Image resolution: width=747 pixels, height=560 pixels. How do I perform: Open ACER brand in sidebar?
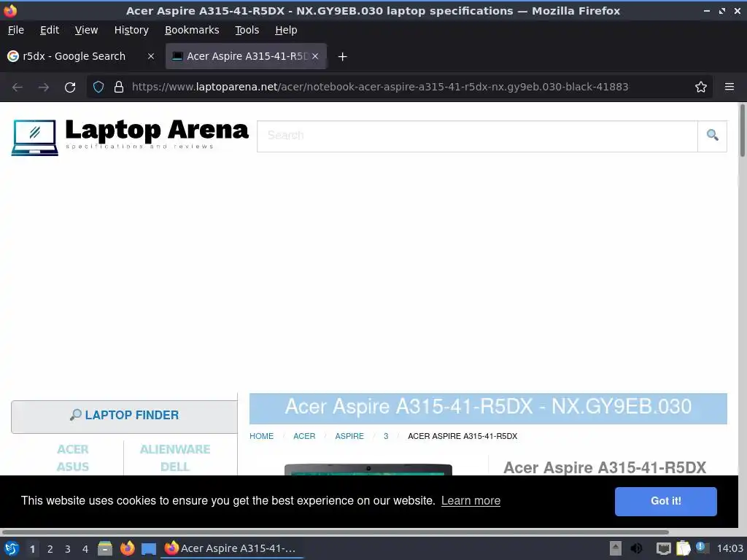pyautogui.click(x=73, y=449)
